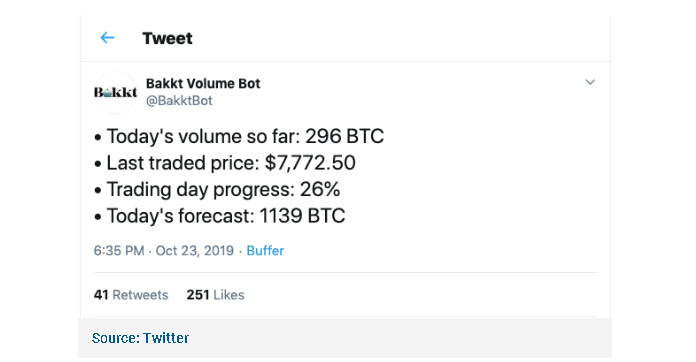
Task: Click the 6:35 PM timestamp
Action: 119,251
